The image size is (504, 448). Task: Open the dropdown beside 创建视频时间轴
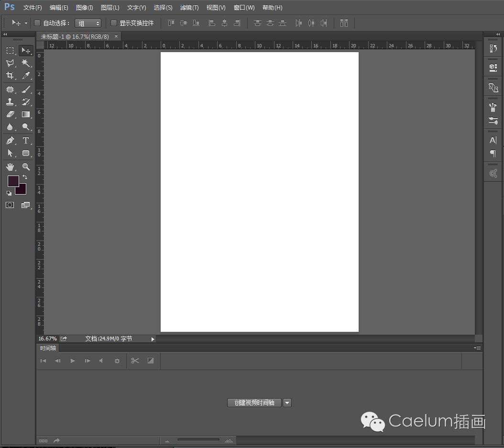287,403
